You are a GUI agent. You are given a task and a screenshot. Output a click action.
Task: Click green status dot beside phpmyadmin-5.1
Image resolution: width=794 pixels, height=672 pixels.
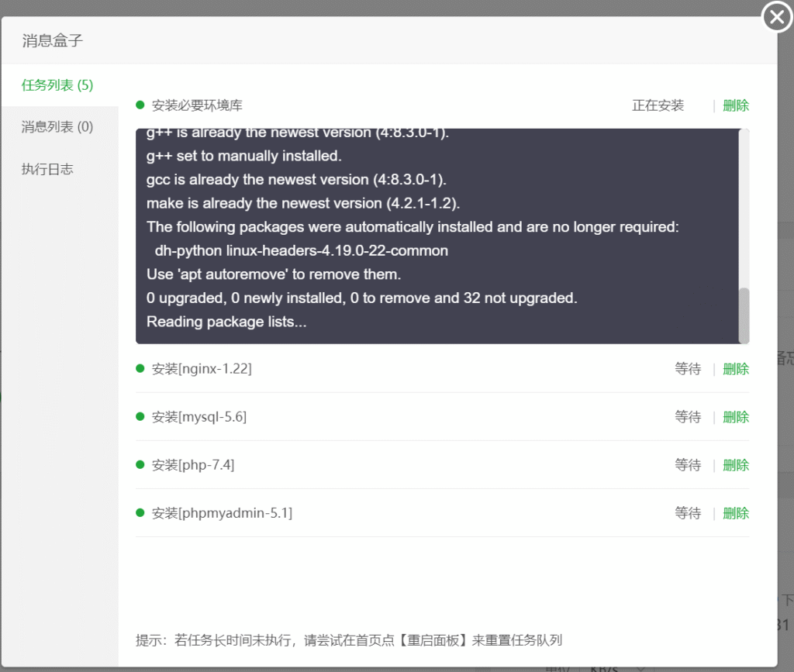[140, 513]
